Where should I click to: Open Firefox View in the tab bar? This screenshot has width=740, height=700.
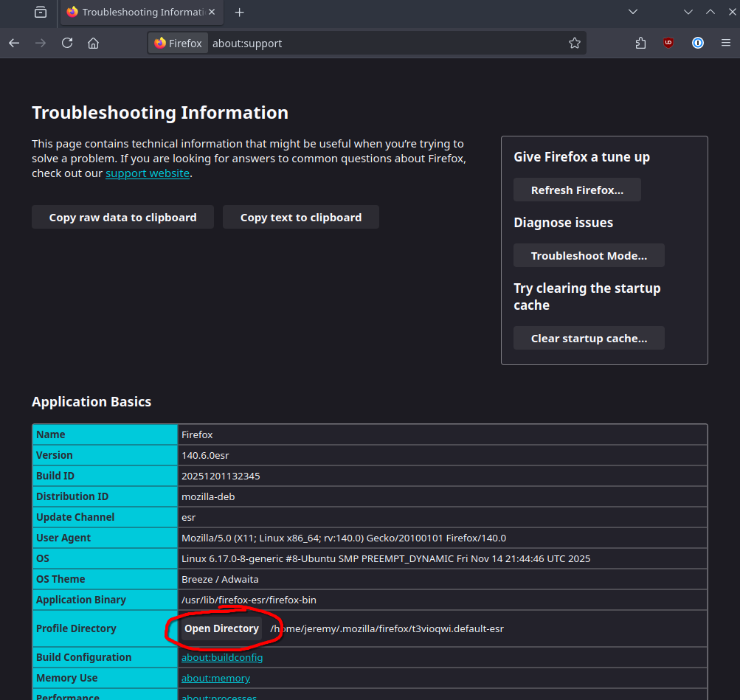click(41, 13)
